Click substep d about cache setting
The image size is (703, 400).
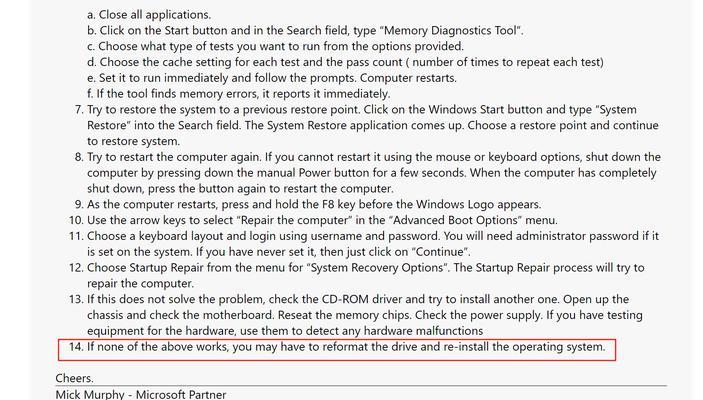point(345,62)
